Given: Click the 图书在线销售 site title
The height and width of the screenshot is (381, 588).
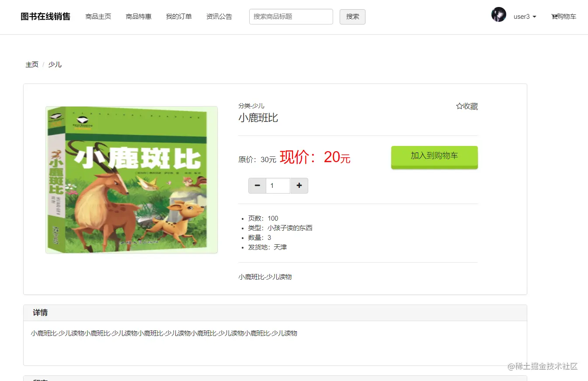Looking at the screenshot, I should point(45,17).
